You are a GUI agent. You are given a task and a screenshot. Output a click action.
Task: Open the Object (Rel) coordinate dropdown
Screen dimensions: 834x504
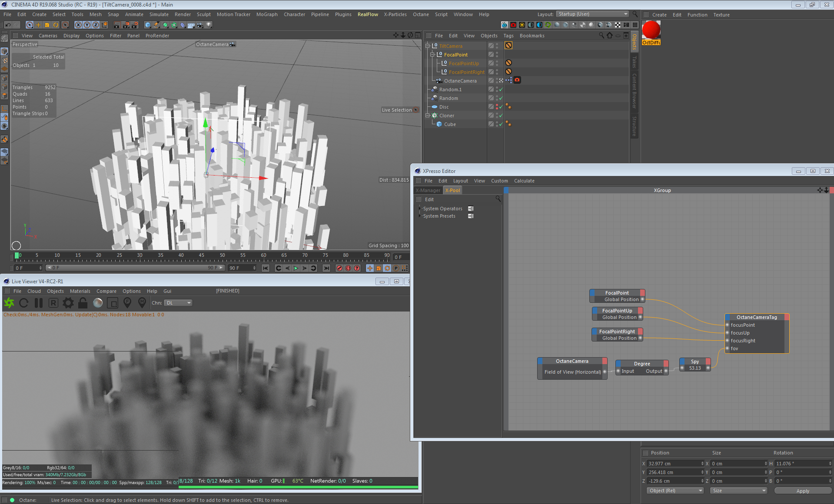tap(675, 491)
